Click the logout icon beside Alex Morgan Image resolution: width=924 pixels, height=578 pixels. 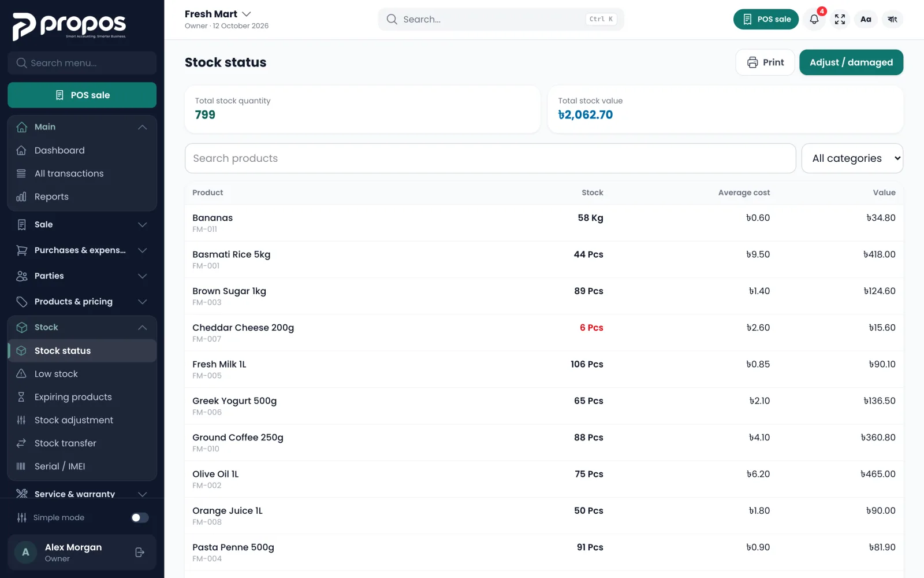pyautogui.click(x=140, y=553)
